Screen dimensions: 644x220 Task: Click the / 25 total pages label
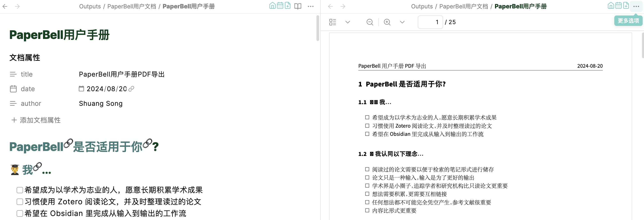click(450, 22)
